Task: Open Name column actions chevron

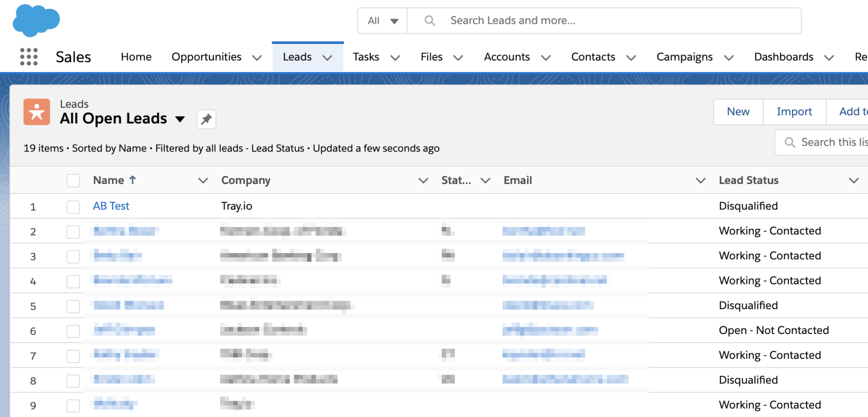Action: tap(203, 180)
